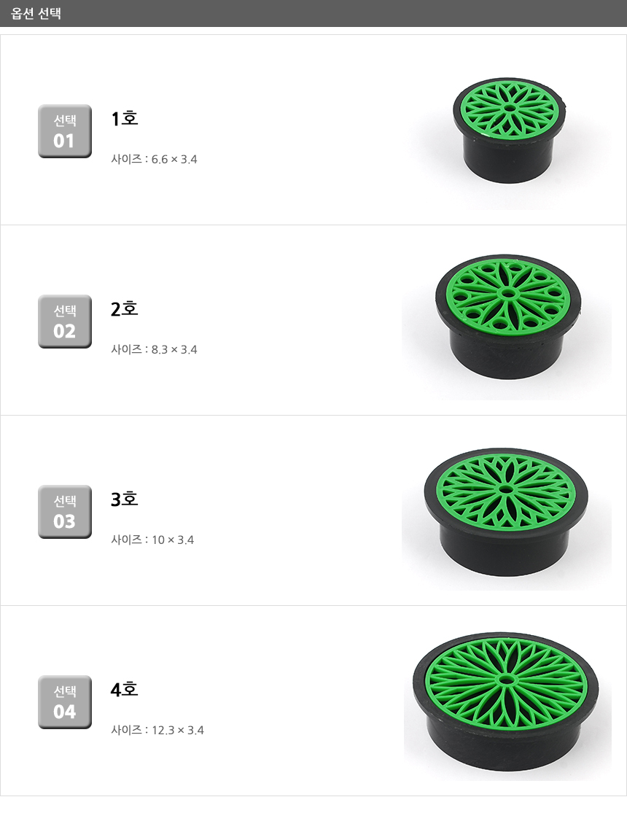The width and height of the screenshot is (627, 840).
Task: Click the 선택 01 badge
Action: [65, 131]
